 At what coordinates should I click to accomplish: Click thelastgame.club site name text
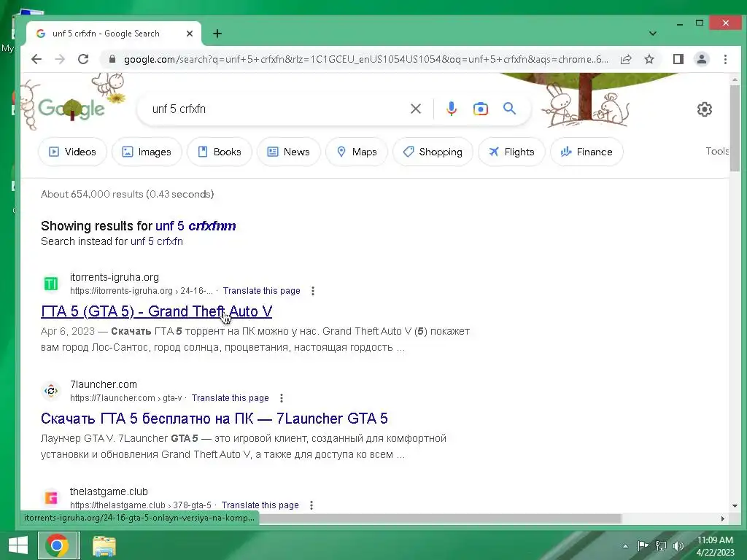(109, 491)
